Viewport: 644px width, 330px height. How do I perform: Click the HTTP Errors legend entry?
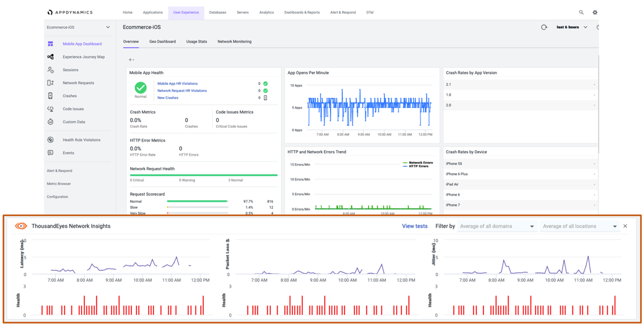(x=416, y=166)
